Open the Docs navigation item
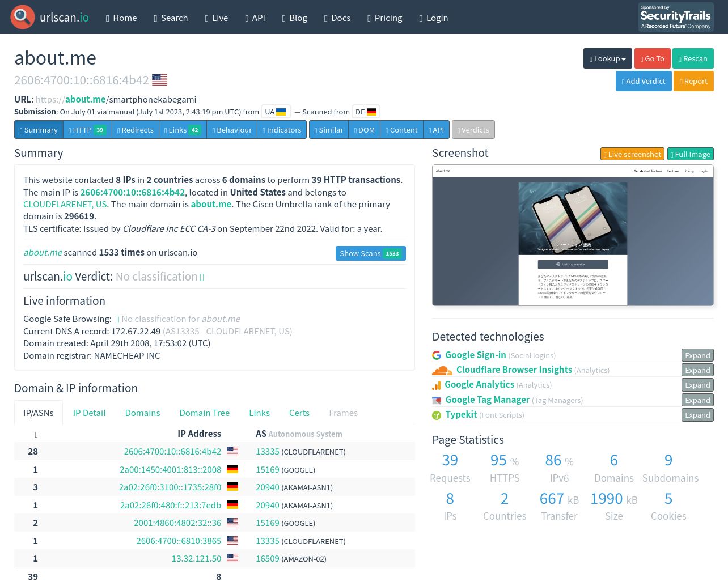728x586 pixels. click(337, 18)
